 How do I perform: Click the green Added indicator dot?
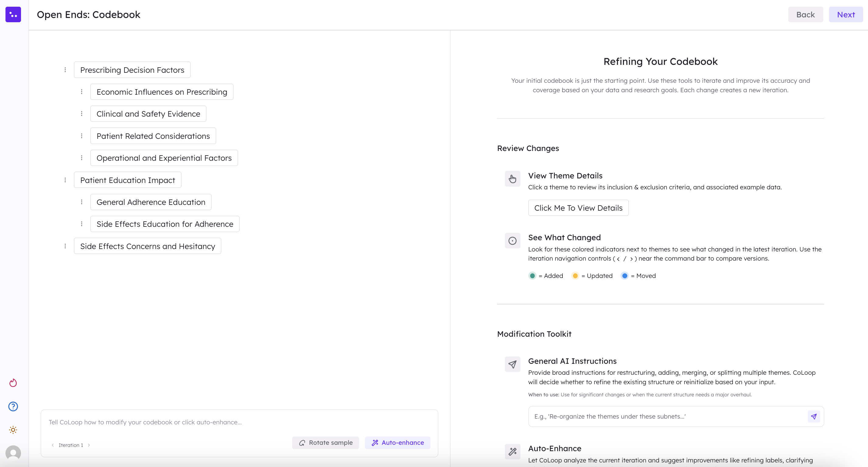pyautogui.click(x=532, y=276)
